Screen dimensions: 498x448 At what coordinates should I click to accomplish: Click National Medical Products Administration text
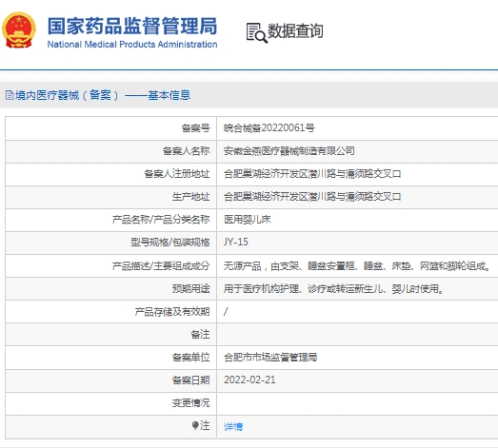click(132, 45)
